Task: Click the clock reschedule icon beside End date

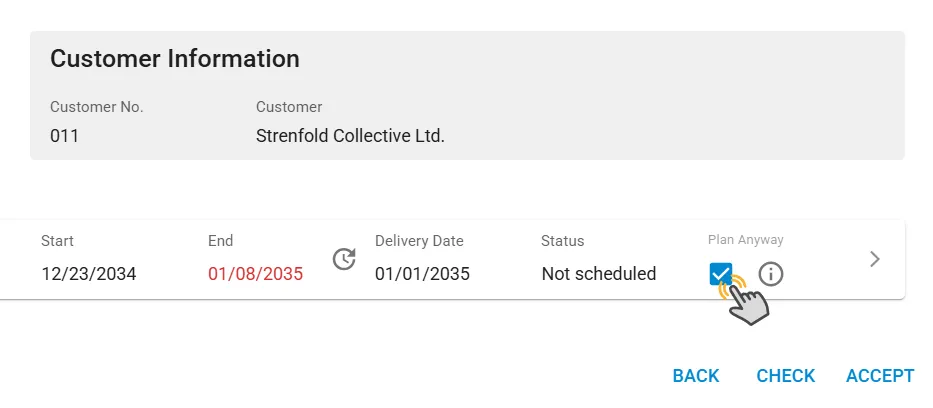Action: click(x=344, y=259)
